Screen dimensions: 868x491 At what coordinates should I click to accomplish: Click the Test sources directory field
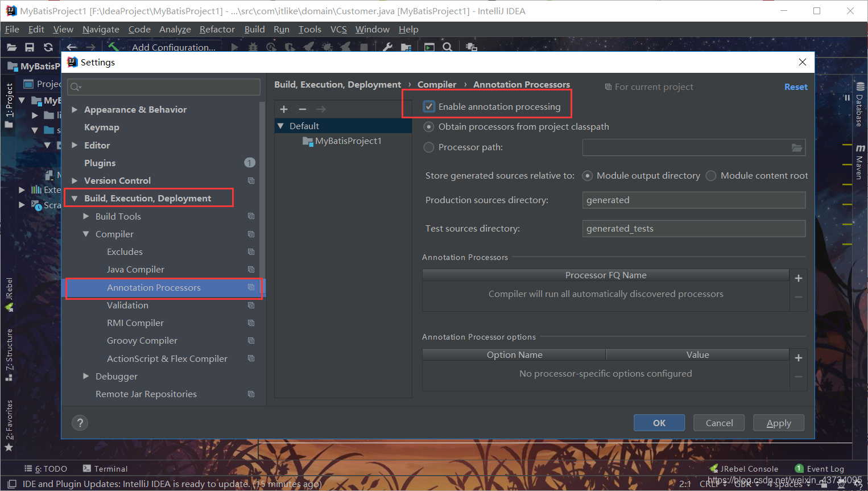point(694,229)
